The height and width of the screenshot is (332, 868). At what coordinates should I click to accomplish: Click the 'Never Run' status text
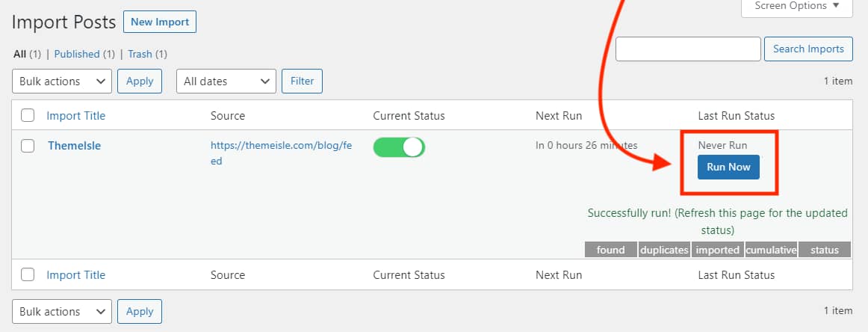point(722,145)
